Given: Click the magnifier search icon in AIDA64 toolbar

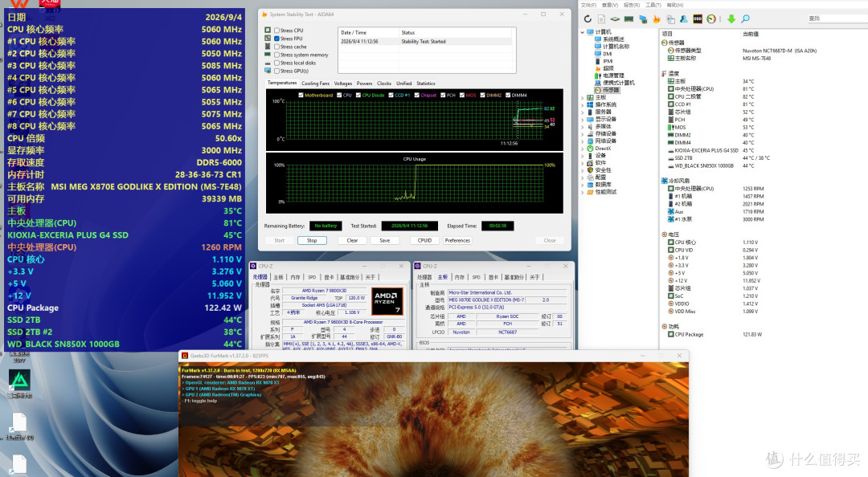Looking at the screenshot, I should [745, 18].
